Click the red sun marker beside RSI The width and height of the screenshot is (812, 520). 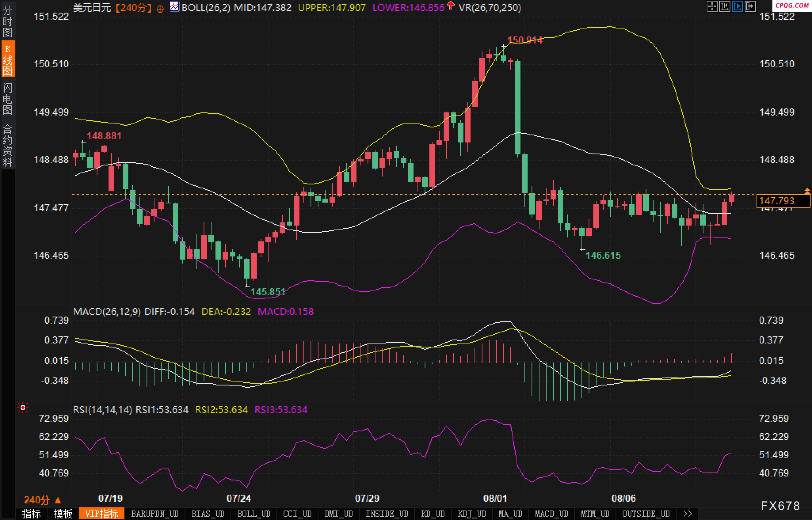pos(23,408)
